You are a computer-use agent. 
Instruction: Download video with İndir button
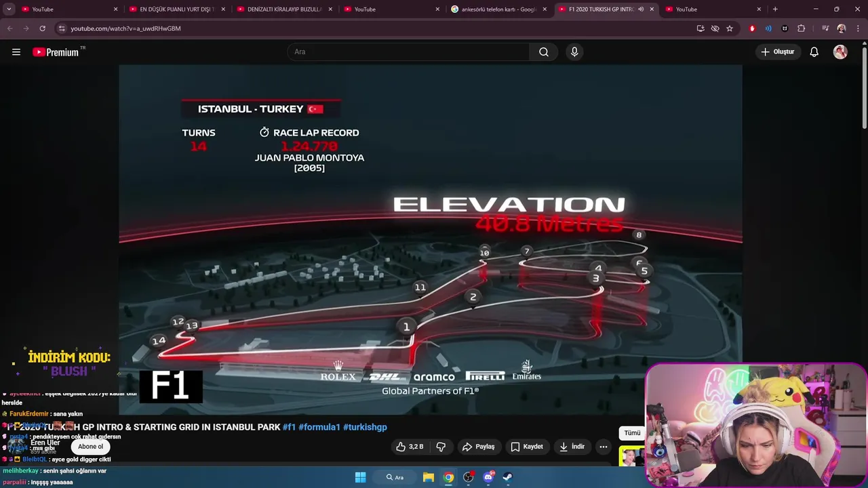click(572, 447)
